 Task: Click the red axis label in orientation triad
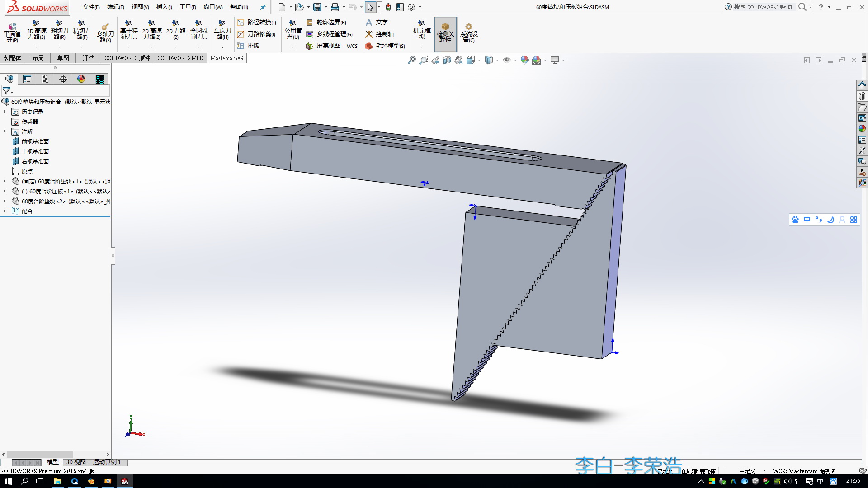coord(144,435)
